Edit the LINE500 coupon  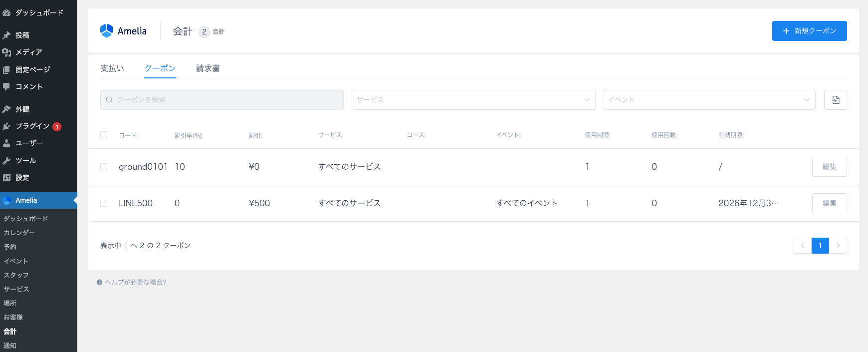(829, 203)
